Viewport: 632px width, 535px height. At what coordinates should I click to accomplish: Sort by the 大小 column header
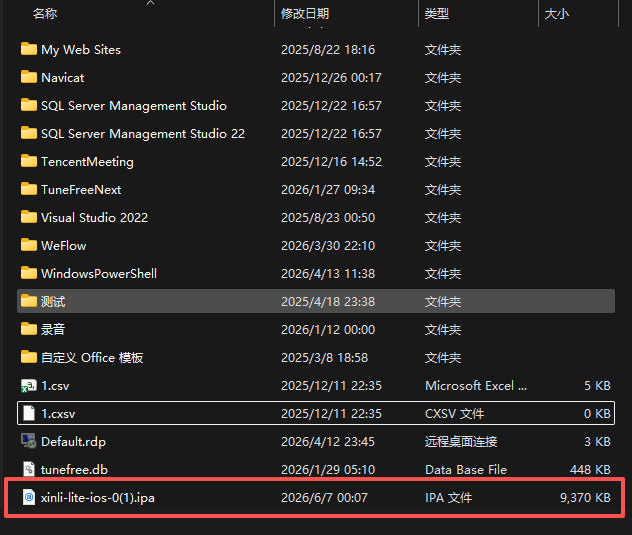coord(557,14)
